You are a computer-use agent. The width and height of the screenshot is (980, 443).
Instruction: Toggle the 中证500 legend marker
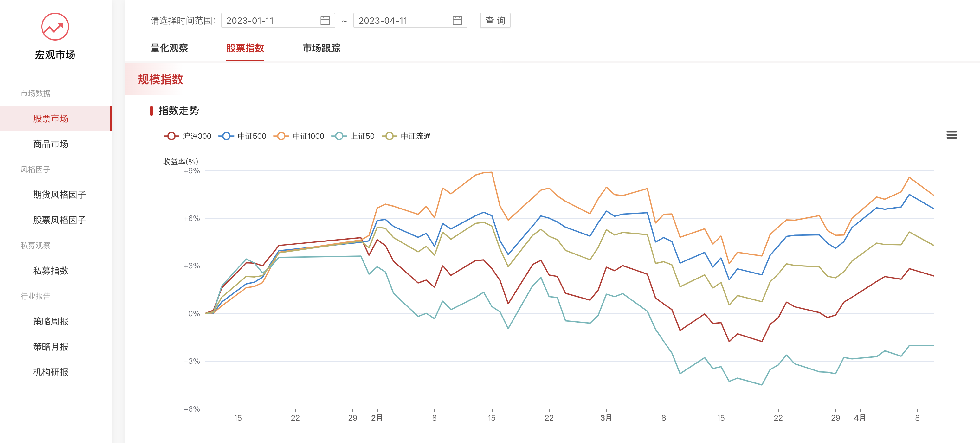243,136
